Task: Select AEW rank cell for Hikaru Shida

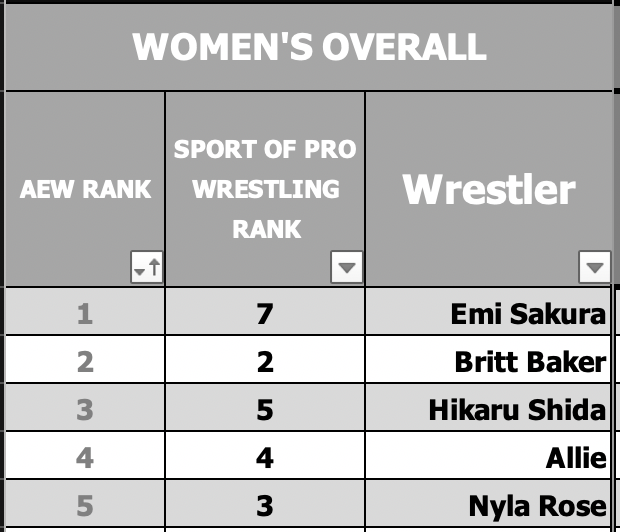Action: [85, 407]
